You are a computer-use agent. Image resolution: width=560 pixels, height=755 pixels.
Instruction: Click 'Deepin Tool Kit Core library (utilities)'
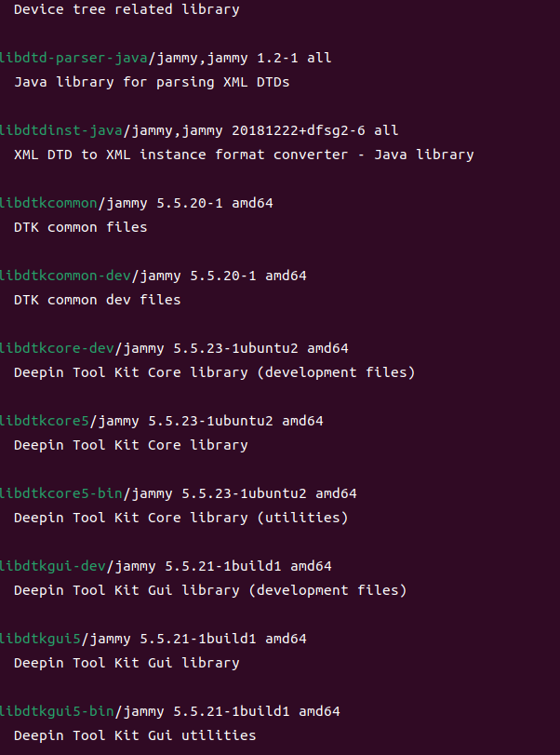(180, 519)
